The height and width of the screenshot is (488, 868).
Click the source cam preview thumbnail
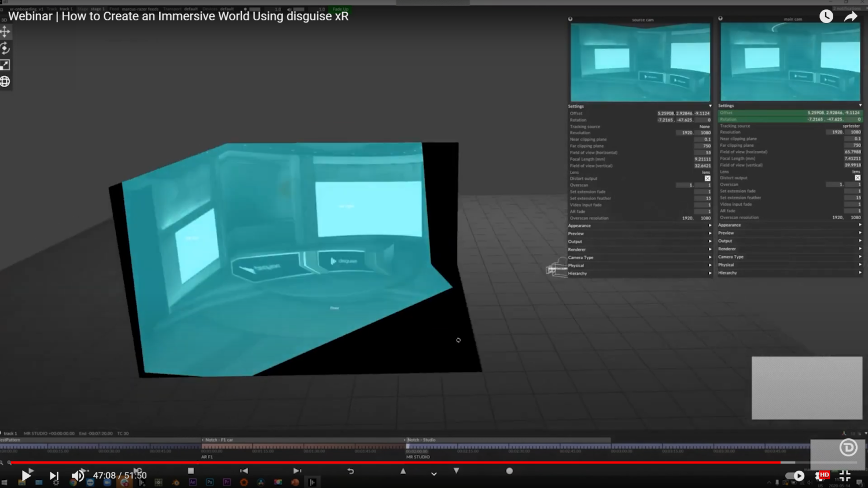coord(640,62)
